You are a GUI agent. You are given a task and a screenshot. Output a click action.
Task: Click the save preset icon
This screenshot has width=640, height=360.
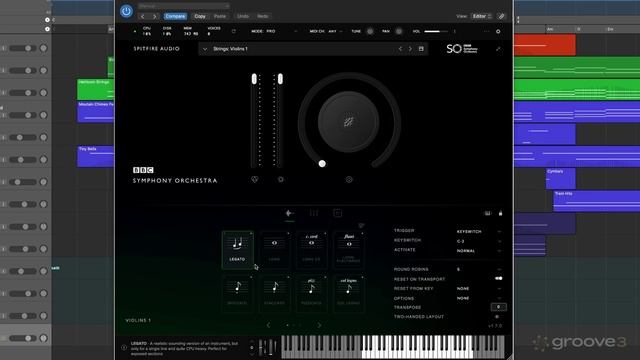(x=421, y=49)
